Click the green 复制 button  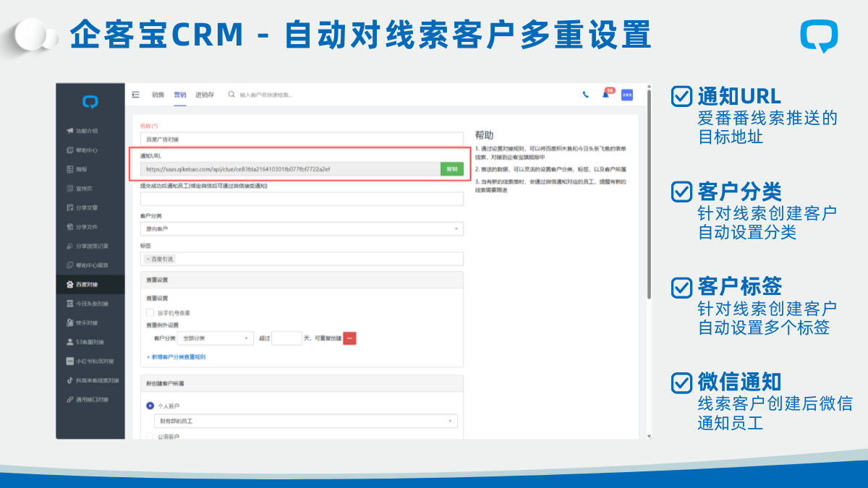[452, 169]
